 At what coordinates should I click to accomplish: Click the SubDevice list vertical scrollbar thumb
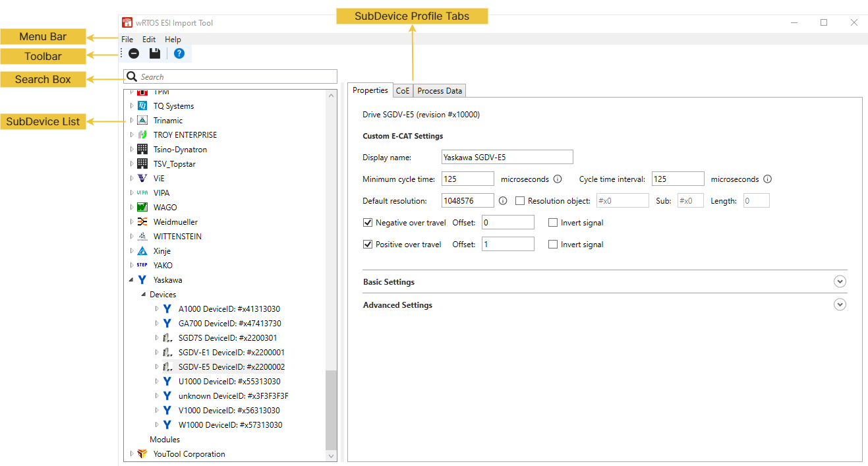click(331, 409)
